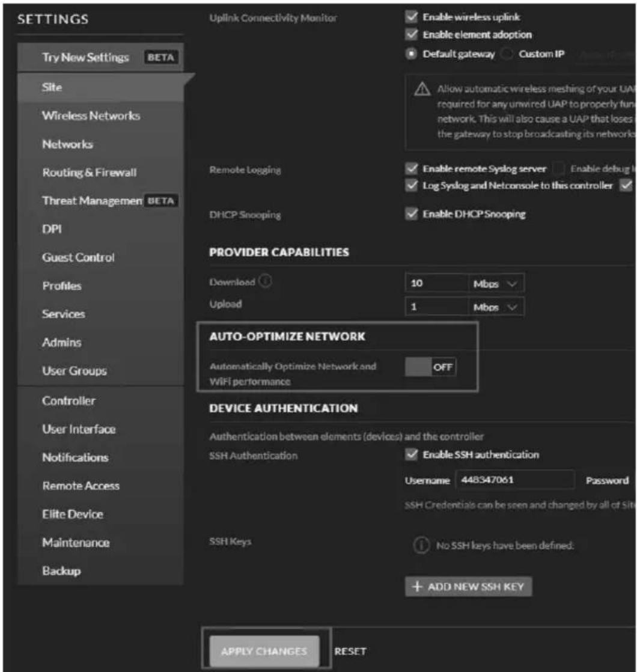Open Threat Management settings
This screenshot has width=637, height=672.
pos(101,201)
